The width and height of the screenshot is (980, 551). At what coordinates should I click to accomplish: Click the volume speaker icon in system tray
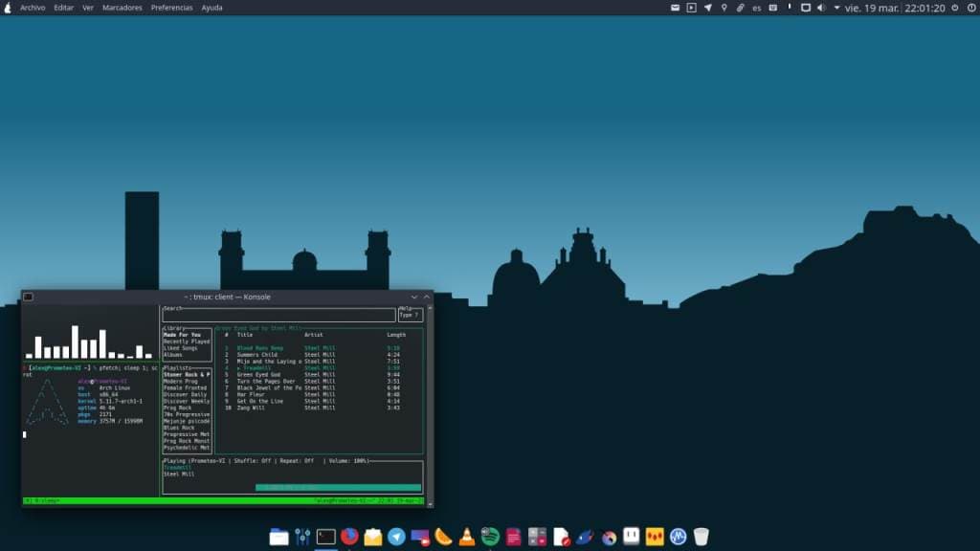[x=821, y=8]
